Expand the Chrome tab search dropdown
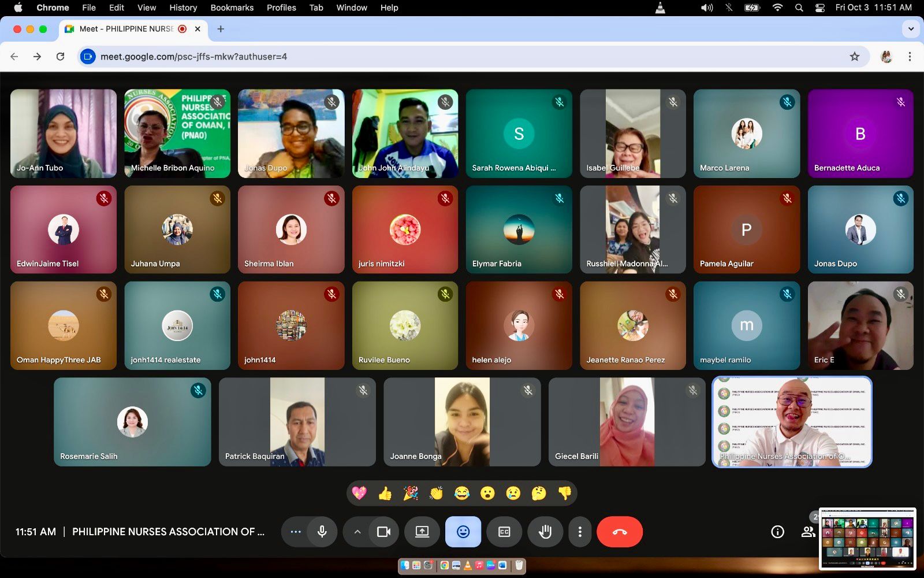 click(x=911, y=29)
